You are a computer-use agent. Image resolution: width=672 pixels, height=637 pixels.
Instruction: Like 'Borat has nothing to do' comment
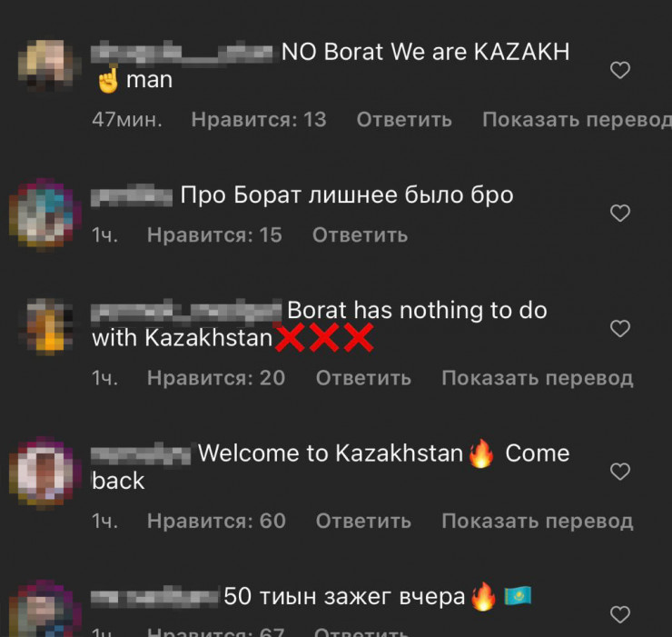tap(619, 329)
